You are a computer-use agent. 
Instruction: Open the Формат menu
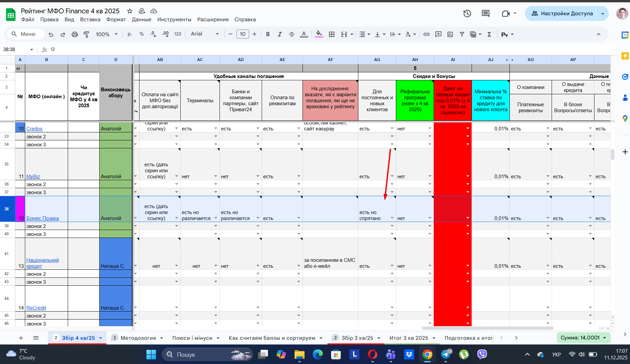click(x=116, y=20)
